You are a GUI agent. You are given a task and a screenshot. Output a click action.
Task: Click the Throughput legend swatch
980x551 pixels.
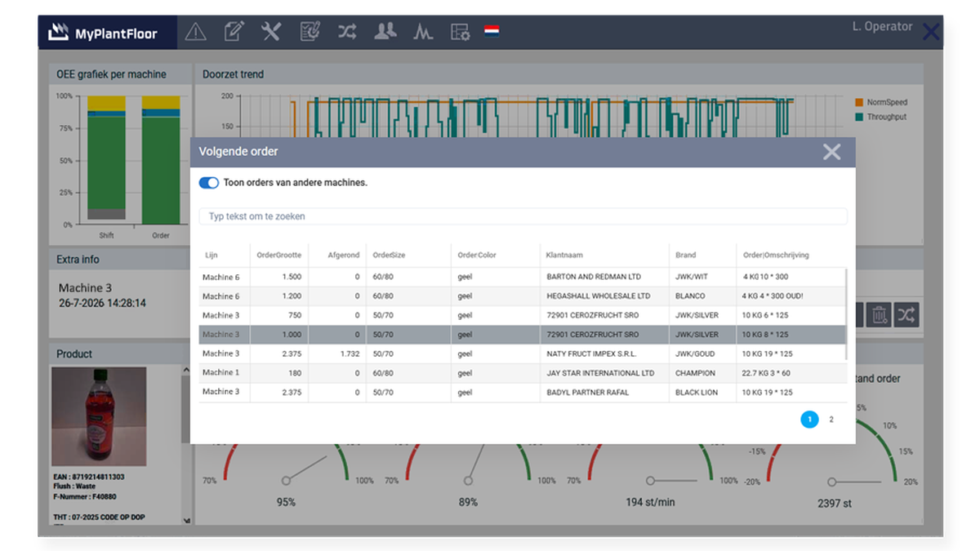[859, 118]
